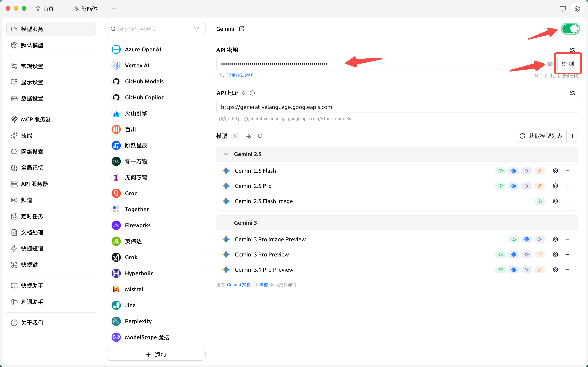Click 点击这里获取密钥 link
Image resolution: width=588 pixels, height=367 pixels.
pyautogui.click(x=236, y=76)
